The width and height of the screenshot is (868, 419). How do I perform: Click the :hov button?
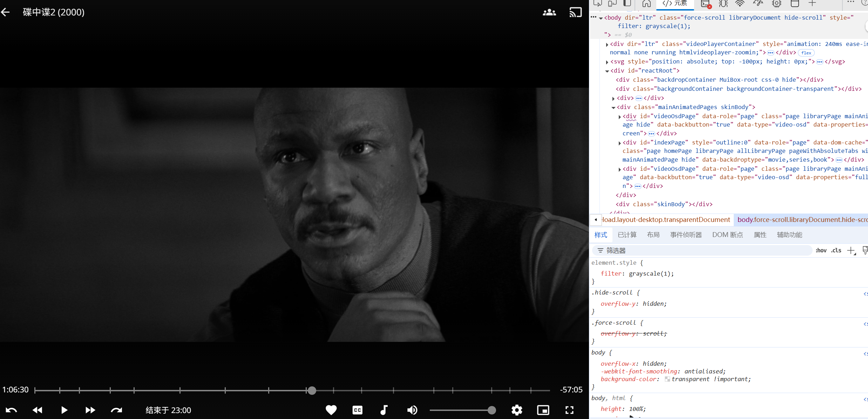pyautogui.click(x=821, y=250)
